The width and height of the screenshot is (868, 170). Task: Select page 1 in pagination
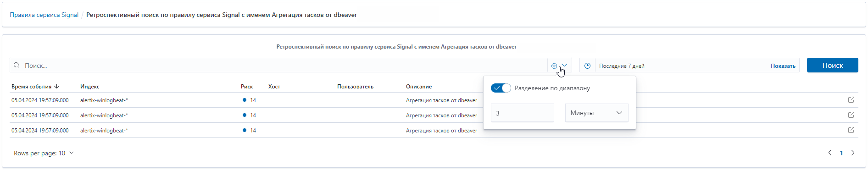pos(841,154)
